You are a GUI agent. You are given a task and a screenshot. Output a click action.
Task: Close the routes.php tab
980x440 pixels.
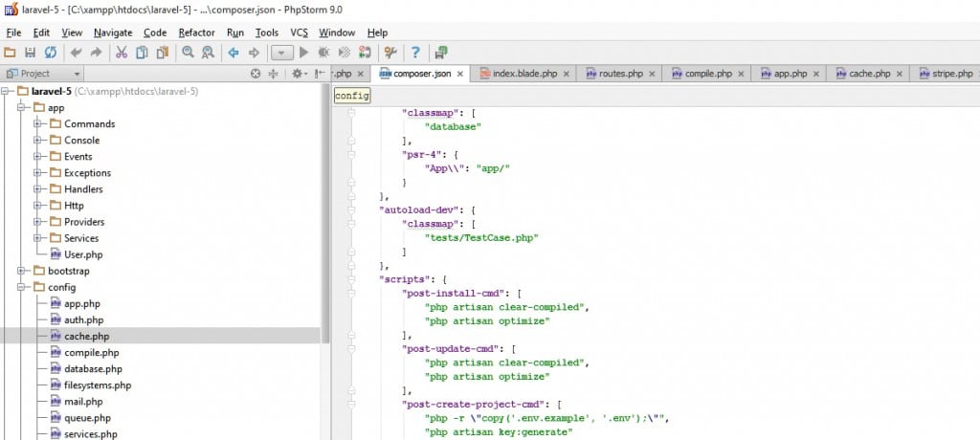pyautogui.click(x=652, y=74)
